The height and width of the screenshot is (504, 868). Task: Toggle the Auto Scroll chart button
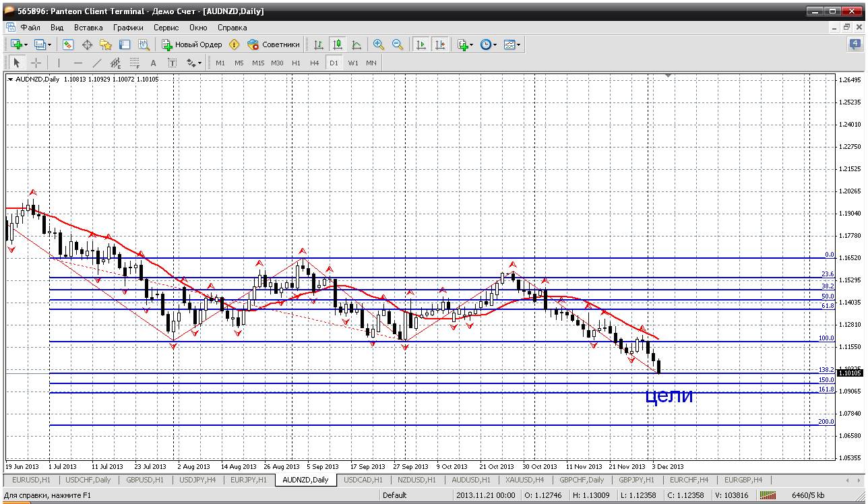[x=421, y=44]
